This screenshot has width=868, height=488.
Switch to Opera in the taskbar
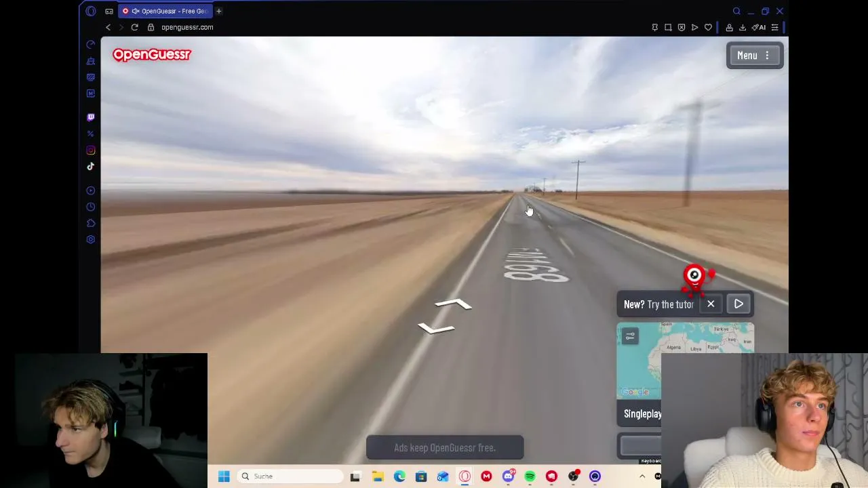465,476
